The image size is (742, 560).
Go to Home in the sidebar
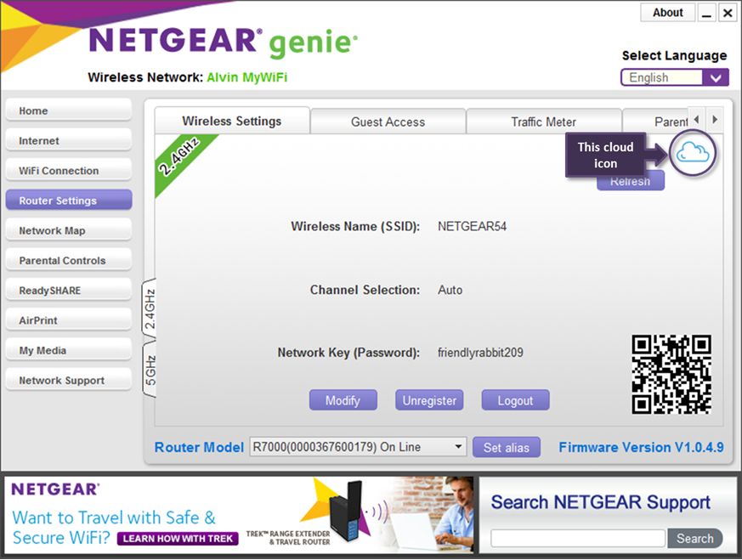coord(69,110)
